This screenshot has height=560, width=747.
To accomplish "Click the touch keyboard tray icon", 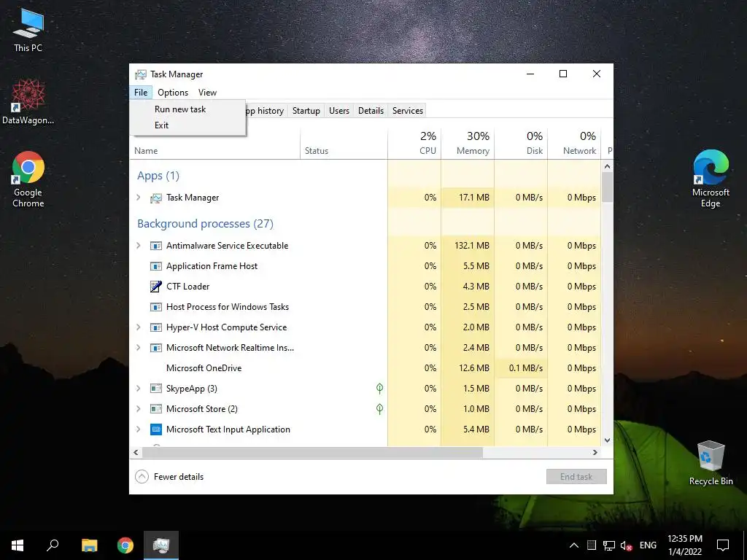I will click(x=591, y=545).
